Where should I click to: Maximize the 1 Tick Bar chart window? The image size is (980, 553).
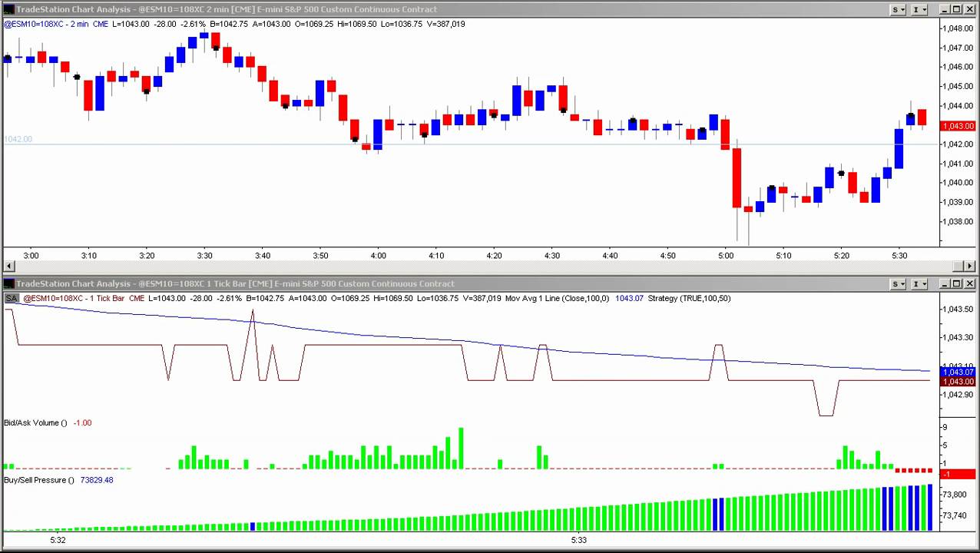click(x=956, y=283)
